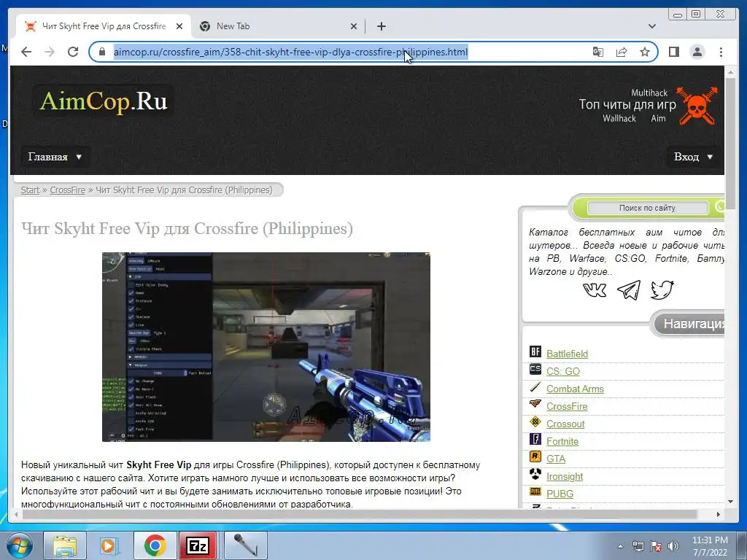The height and width of the screenshot is (560, 747).
Task: Open the translate page icon
Action: 598,52
